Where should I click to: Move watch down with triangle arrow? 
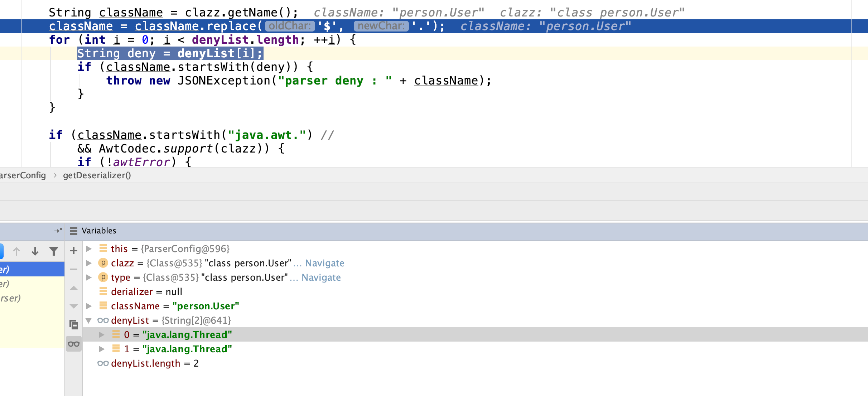74,306
